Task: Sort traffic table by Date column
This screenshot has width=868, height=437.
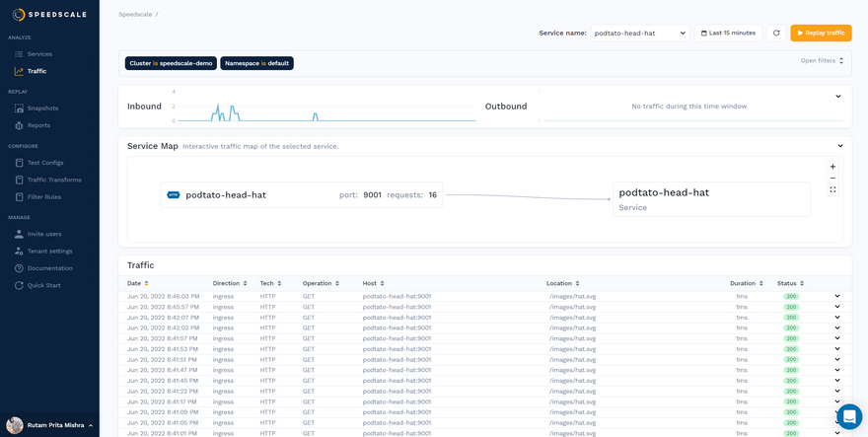Action: click(138, 283)
